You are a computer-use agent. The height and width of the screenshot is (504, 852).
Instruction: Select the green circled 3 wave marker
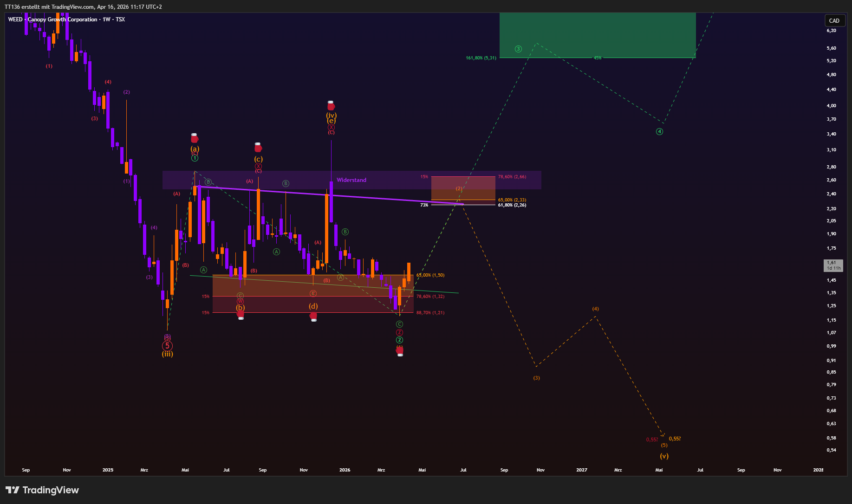518,49
